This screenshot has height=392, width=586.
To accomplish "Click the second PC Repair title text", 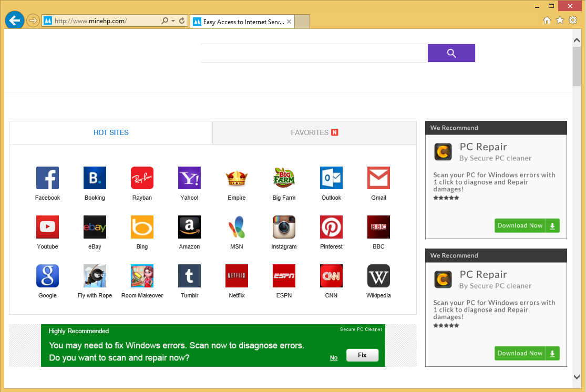I will click(x=483, y=275).
